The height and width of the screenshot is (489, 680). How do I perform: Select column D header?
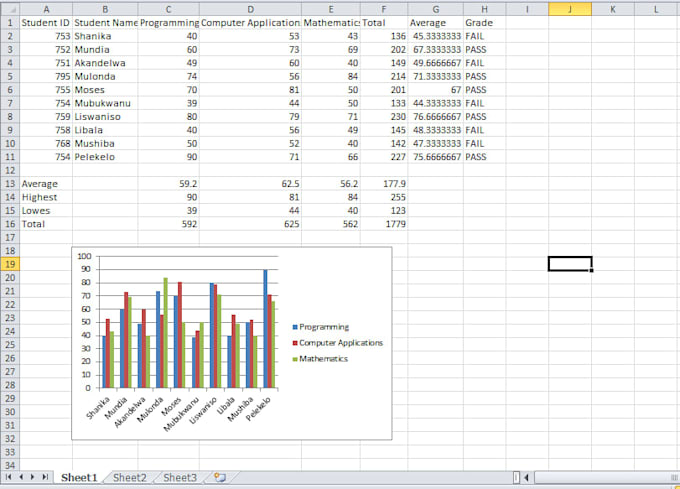pos(250,9)
